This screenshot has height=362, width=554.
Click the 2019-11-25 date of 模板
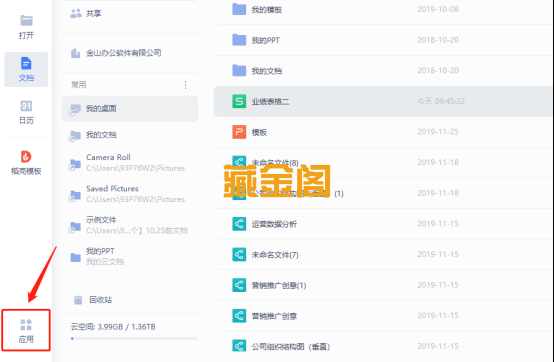point(438,132)
